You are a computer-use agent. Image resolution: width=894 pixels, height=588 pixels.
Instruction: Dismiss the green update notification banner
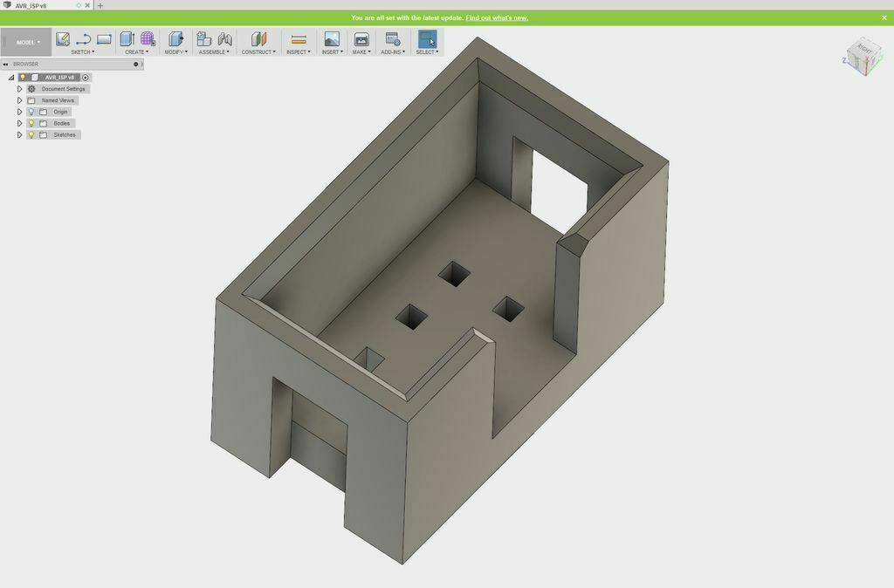(884, 17)
